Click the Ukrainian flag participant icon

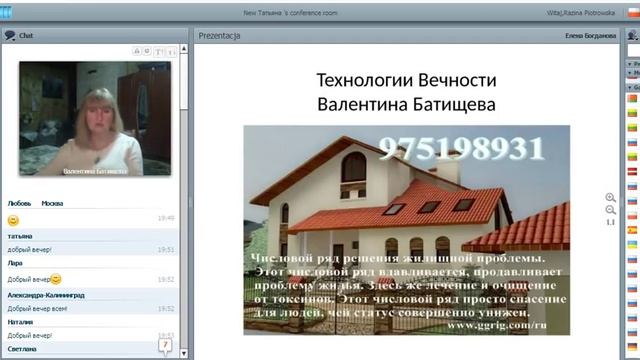(x=632, y=245)
